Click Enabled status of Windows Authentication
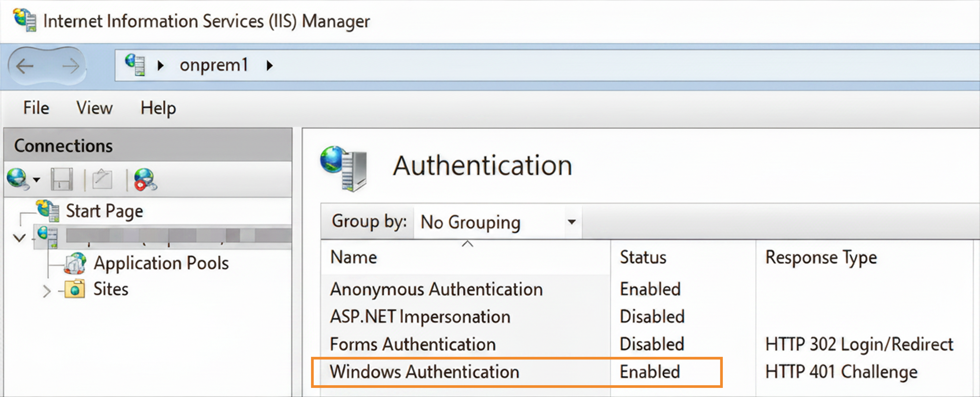 coord(650,372)
